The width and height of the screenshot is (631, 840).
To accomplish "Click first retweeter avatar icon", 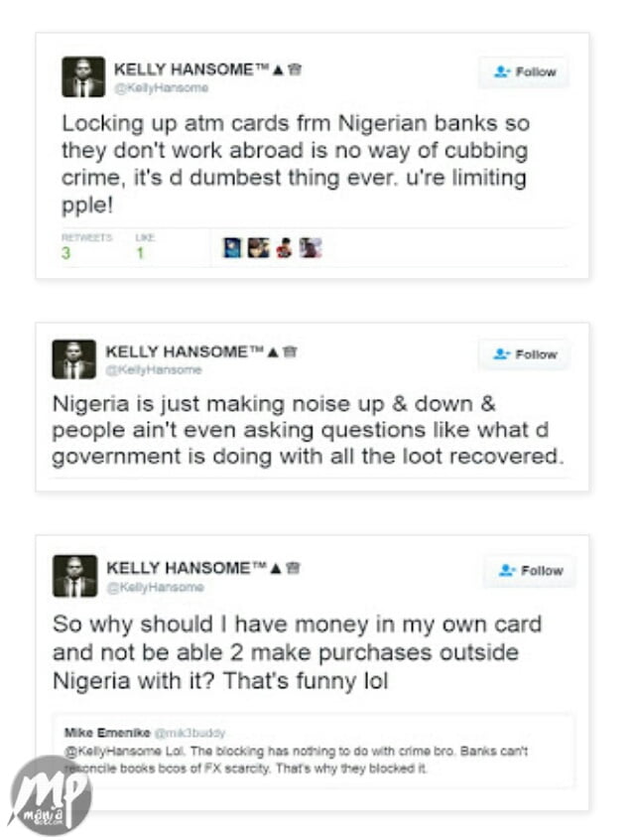I will [x=232, y=248].
